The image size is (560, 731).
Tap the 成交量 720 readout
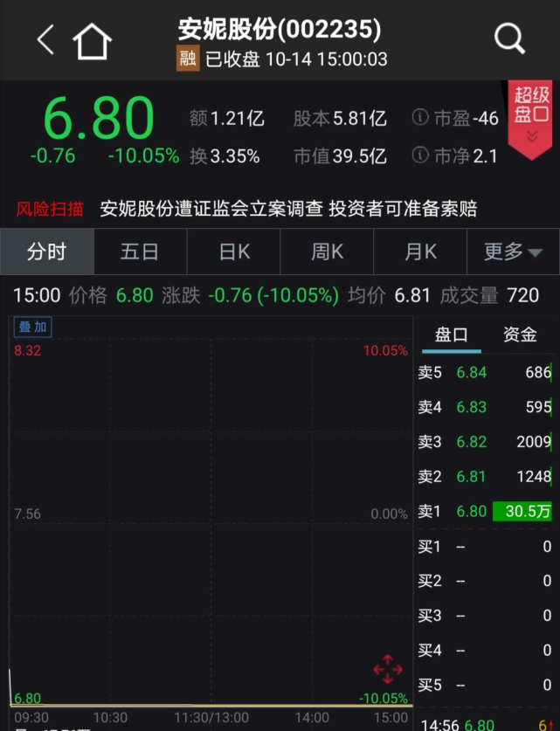pyautogui.click(x=489, y=295)
